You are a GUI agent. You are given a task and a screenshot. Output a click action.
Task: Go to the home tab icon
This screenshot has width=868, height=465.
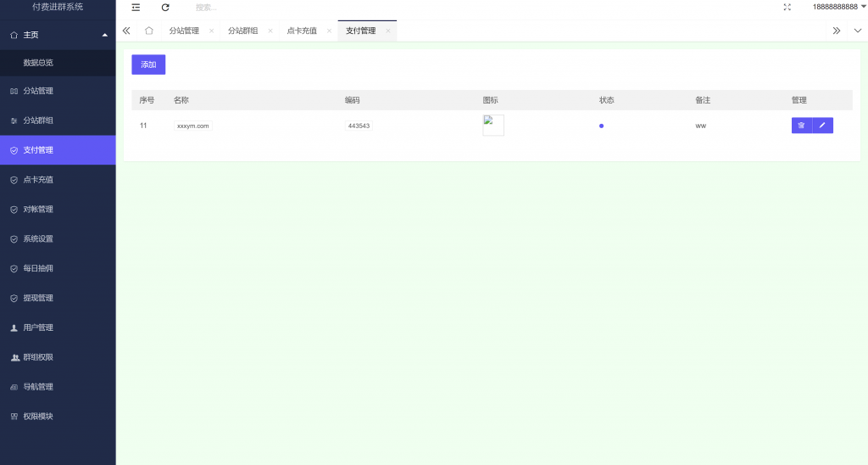(x=149, y=31)
